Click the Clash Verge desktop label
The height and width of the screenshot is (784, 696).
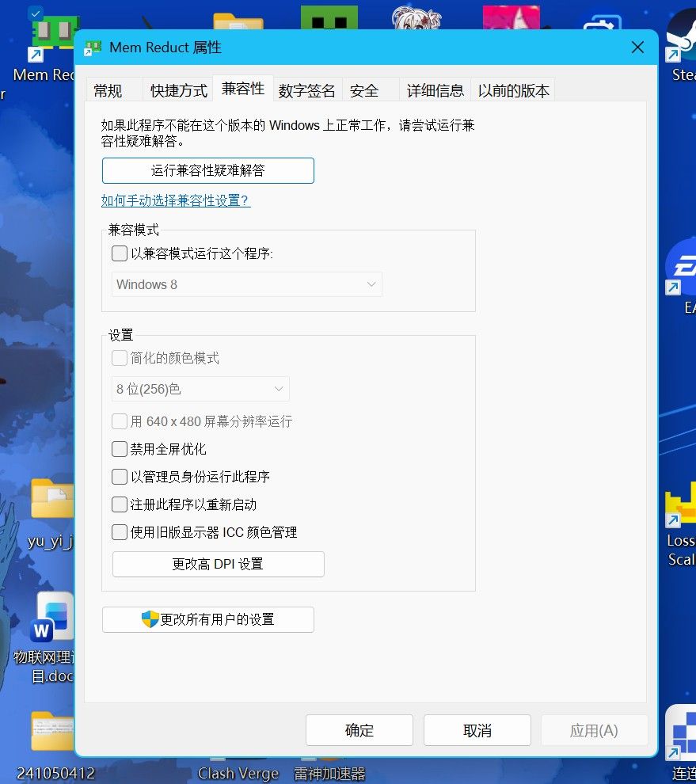coord(238,774)
